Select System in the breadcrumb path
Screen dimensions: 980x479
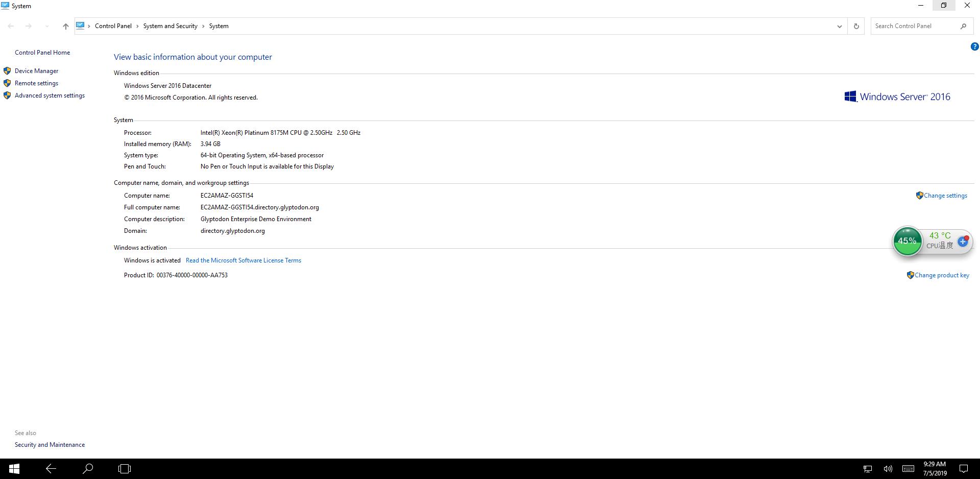click(x=218, y=26)
